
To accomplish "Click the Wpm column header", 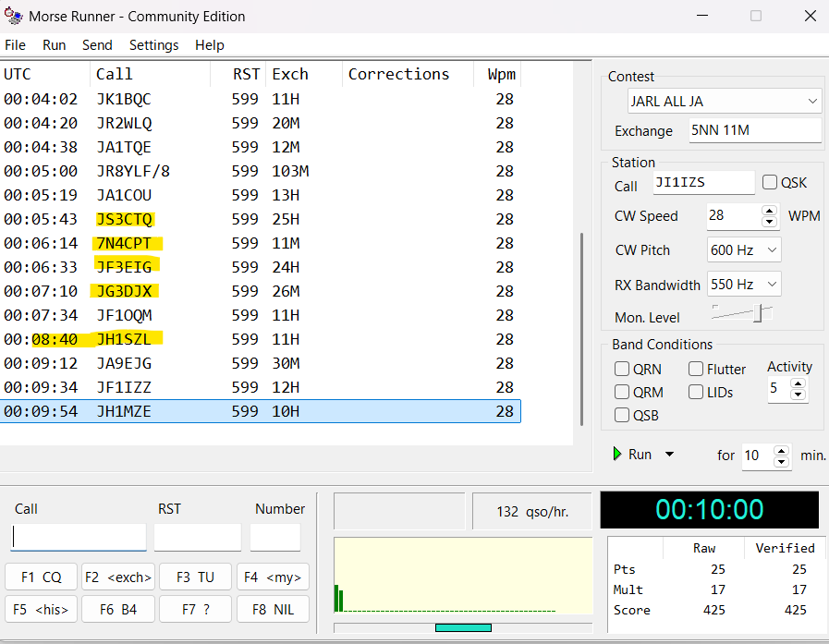I will pos(497,74).
